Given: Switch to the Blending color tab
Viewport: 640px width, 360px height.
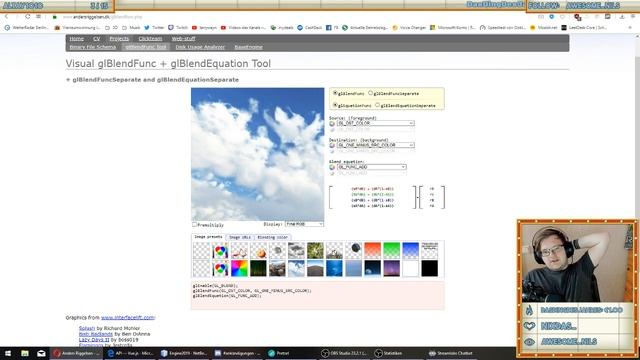Looking at the screenshot, I should [272, 237].
